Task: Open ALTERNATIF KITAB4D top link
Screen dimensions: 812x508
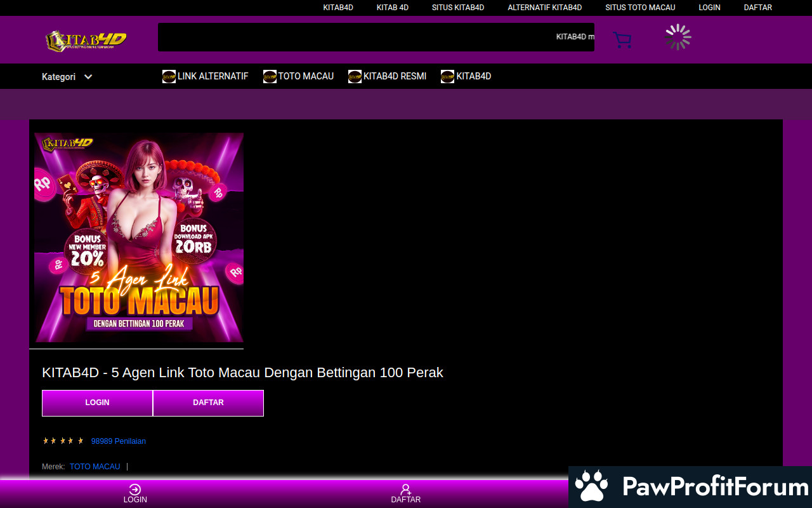Action: (545, 8)
